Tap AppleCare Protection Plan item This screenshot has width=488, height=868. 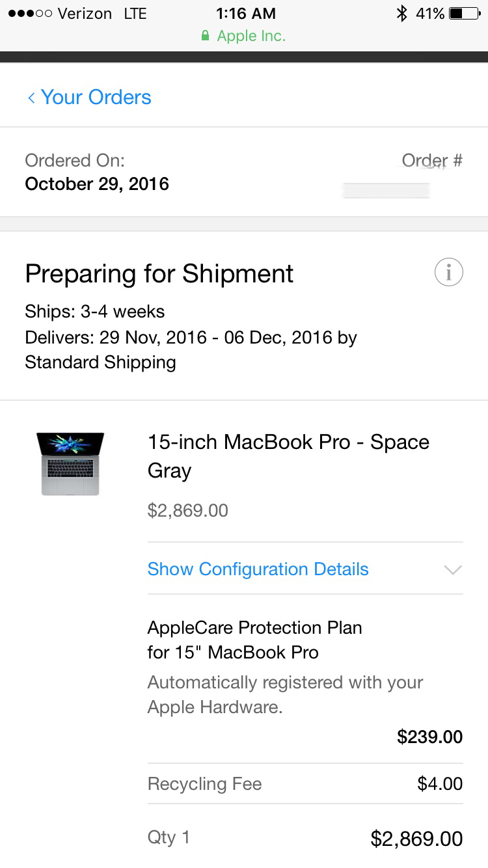coord(254,640)
